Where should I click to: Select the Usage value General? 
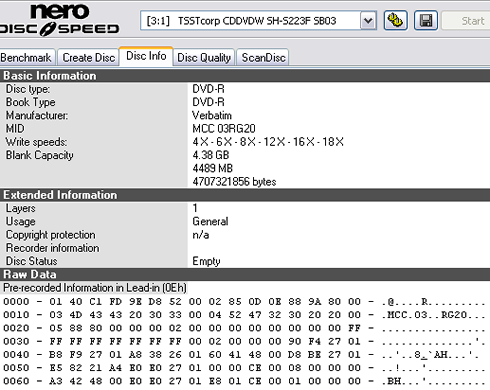click(210, 221)
